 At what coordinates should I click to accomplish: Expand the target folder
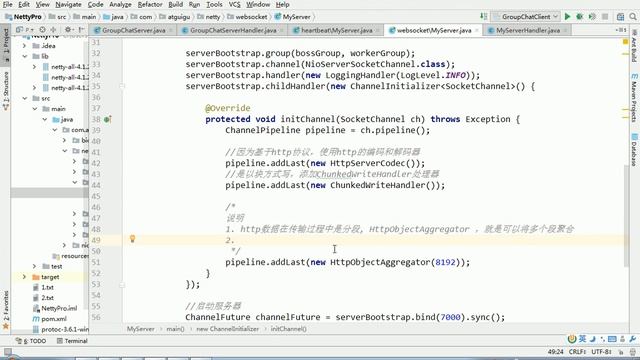(24, 277)
